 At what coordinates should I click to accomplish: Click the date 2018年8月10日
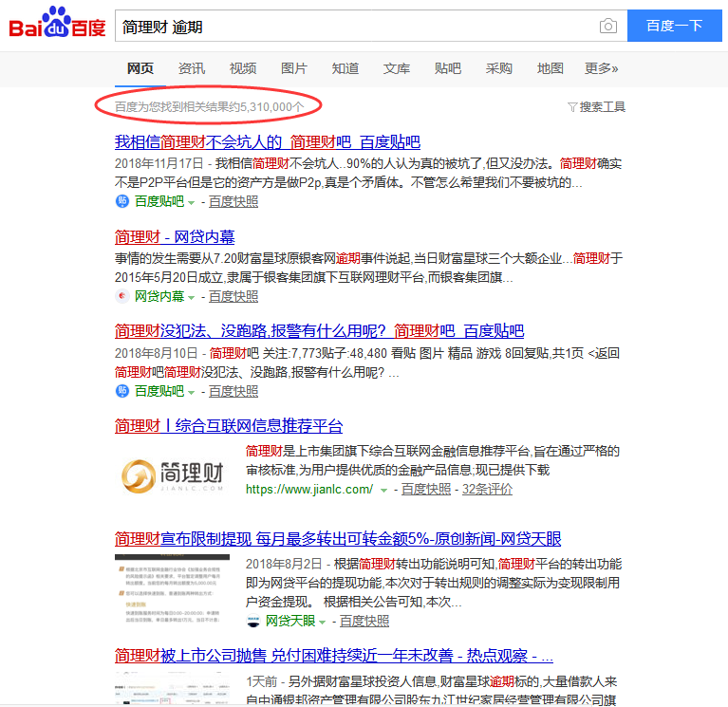(x=156, y=353)
